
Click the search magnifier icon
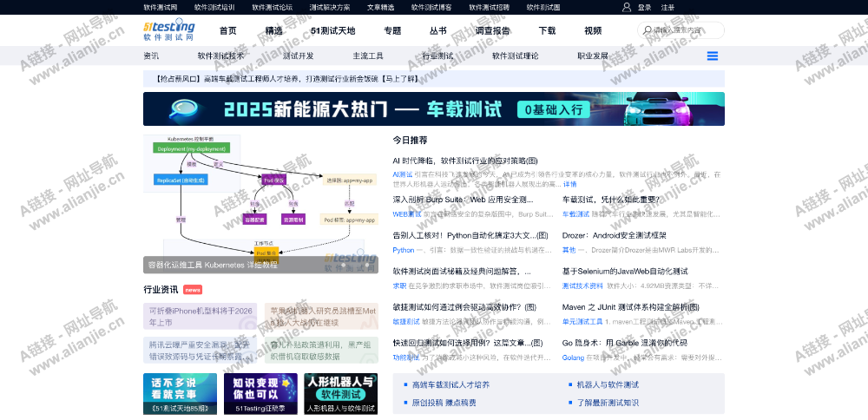point(647,30)
